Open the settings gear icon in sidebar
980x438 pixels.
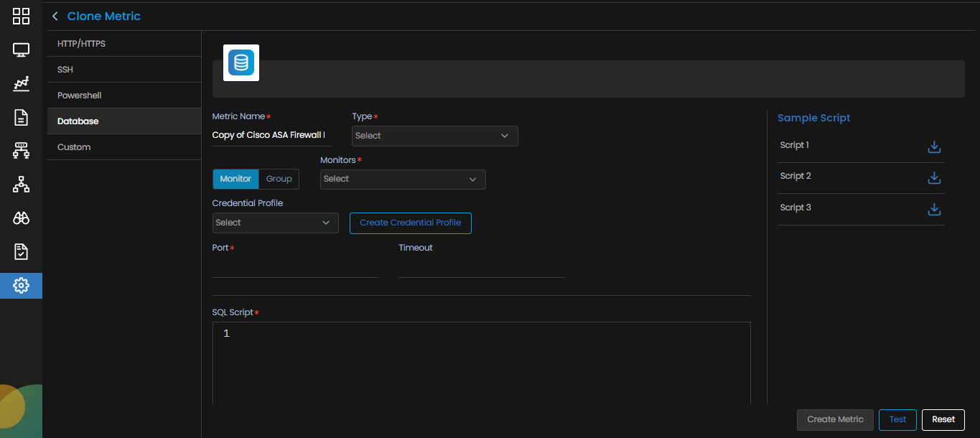click(x=21, y=286)
